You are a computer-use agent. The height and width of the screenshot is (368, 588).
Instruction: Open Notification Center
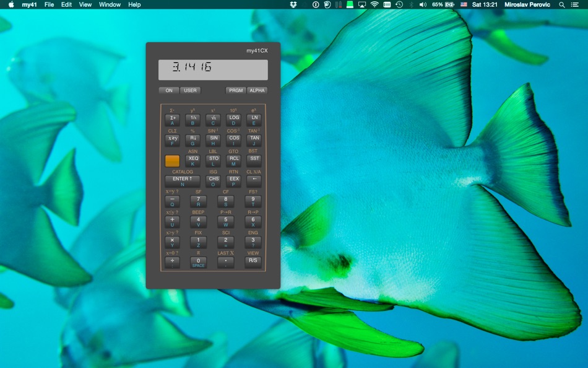pos(574,4)
